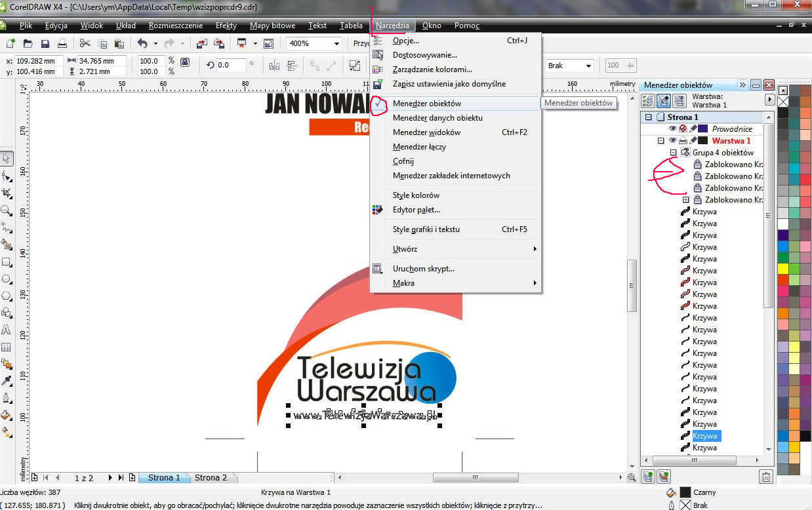Pick the yellow swatch in color palette
Viewport: 812px width, 510px height.
[782, 268]
